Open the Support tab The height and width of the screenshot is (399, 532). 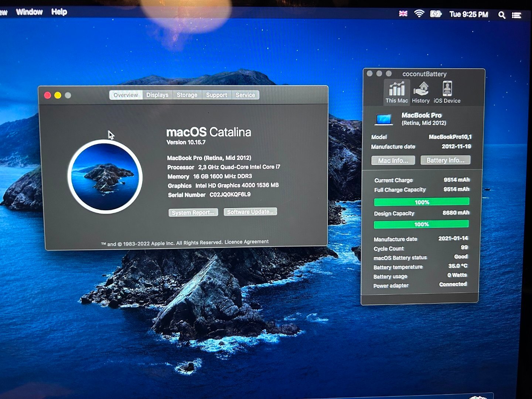[x=216, y=95]
